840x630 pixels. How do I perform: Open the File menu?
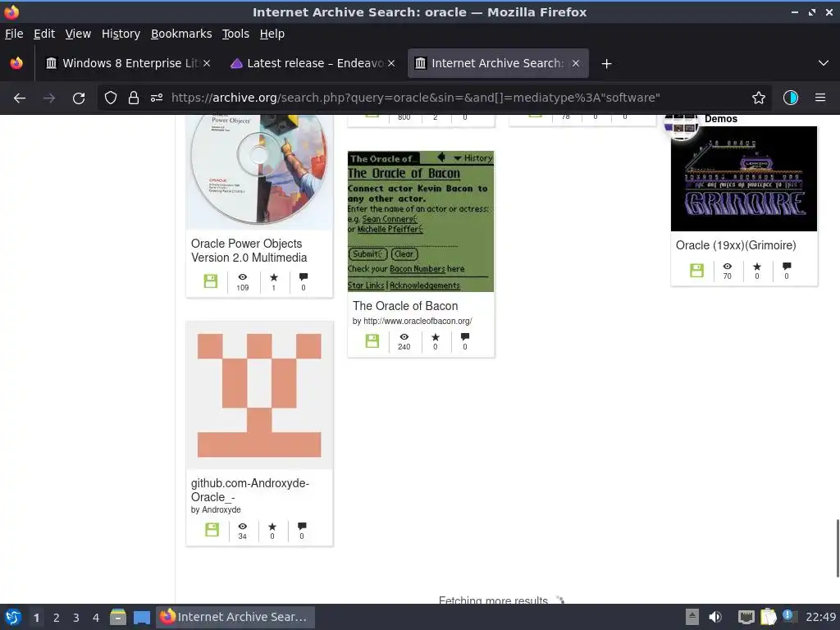coord(14,34)
